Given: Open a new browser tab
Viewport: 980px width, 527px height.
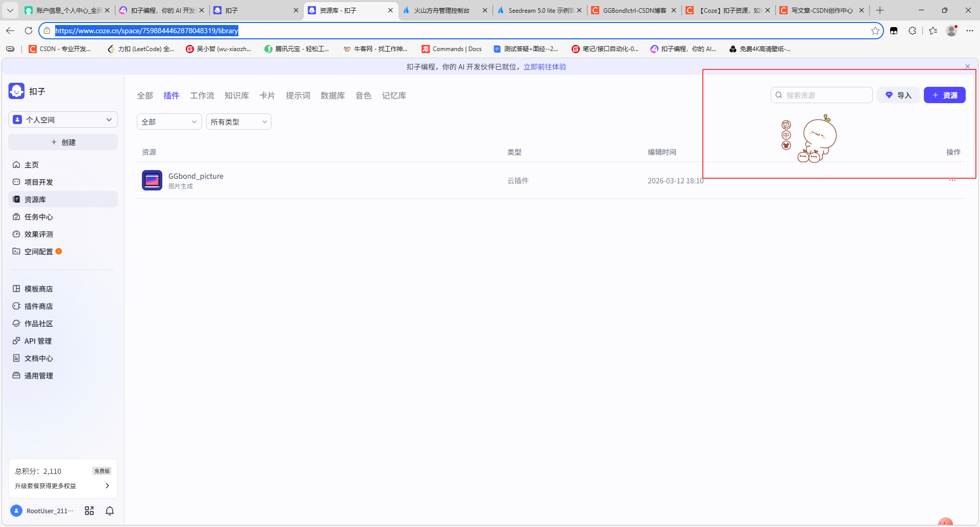Looking at the screenshot, I should pos(880,10).
